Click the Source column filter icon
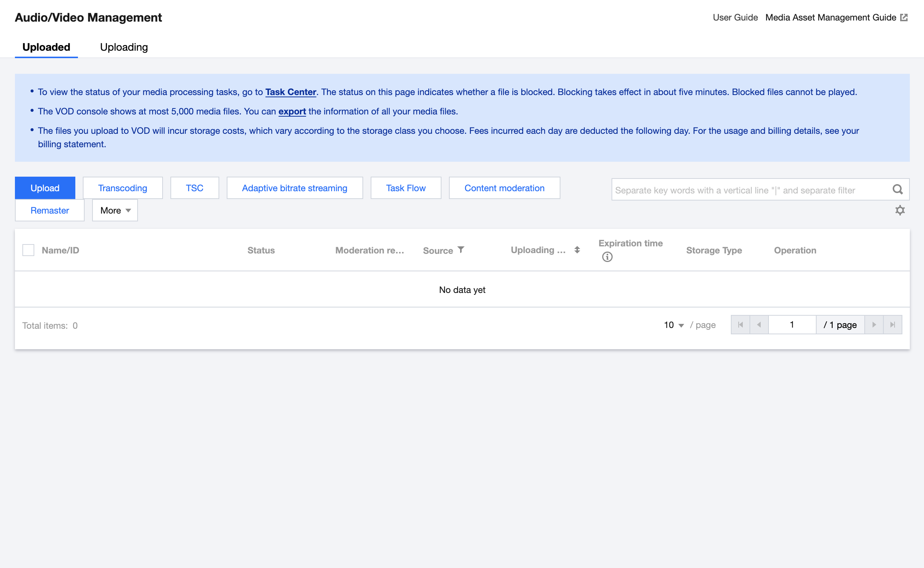924x568 pixels. click(x=461, y=250)
